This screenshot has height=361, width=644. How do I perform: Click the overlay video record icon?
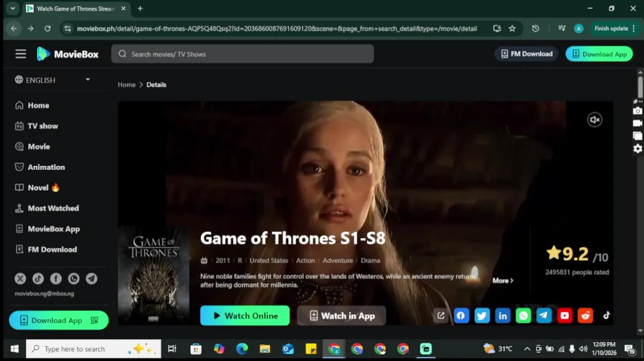coord(637,123)
